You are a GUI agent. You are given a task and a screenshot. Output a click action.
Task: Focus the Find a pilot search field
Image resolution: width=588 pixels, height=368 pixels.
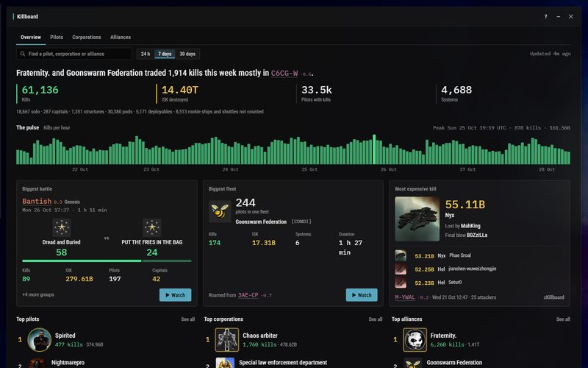pos(74,54)
